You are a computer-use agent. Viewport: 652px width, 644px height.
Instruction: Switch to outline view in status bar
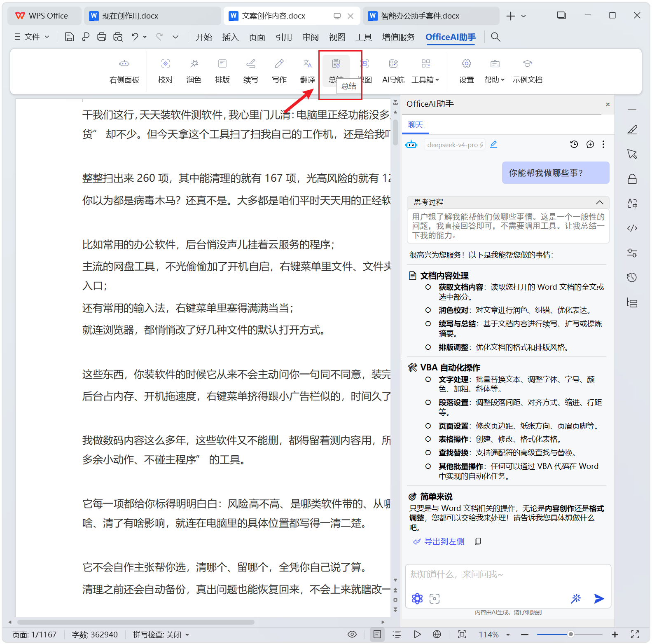pos(397,634)
